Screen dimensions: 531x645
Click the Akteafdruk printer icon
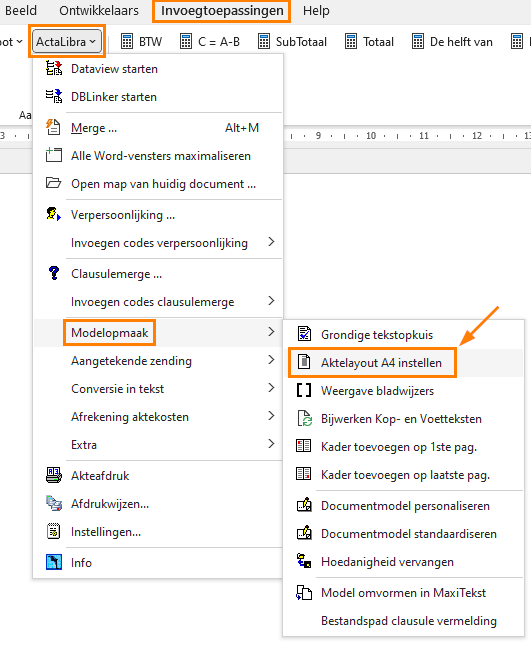54,475
